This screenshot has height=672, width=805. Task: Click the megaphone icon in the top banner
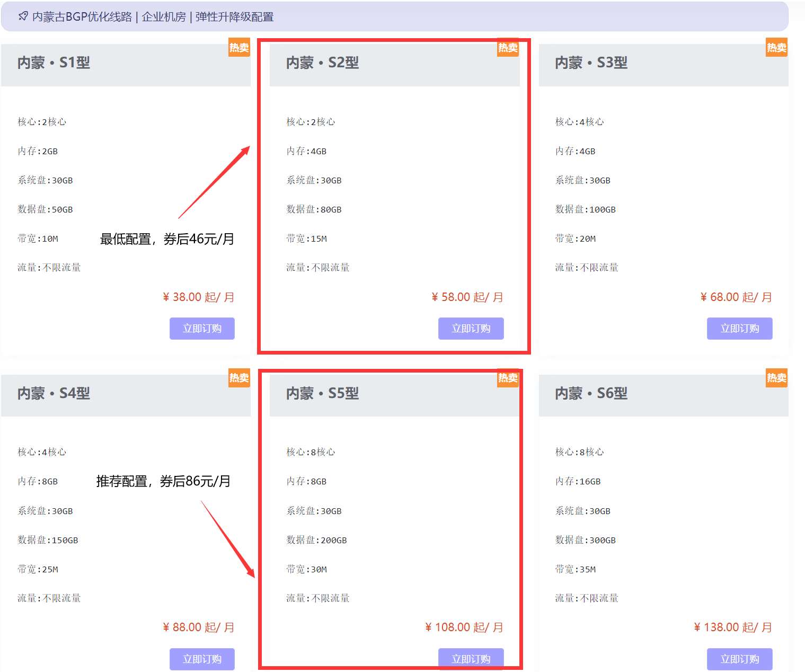click(22, 16)
